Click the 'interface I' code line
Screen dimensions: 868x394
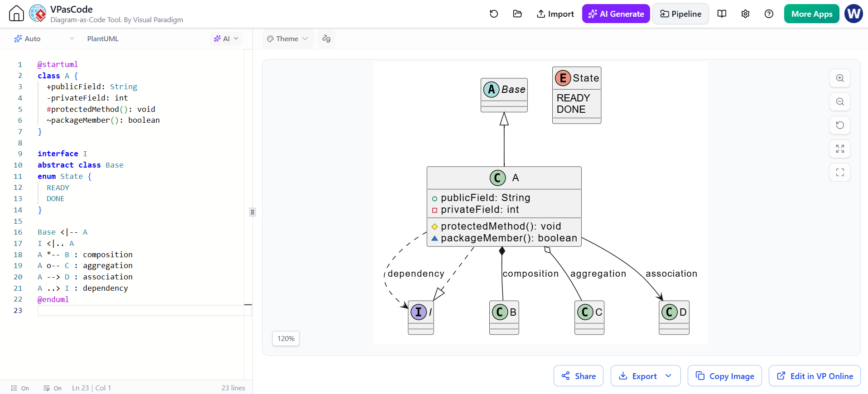[63, 154]
